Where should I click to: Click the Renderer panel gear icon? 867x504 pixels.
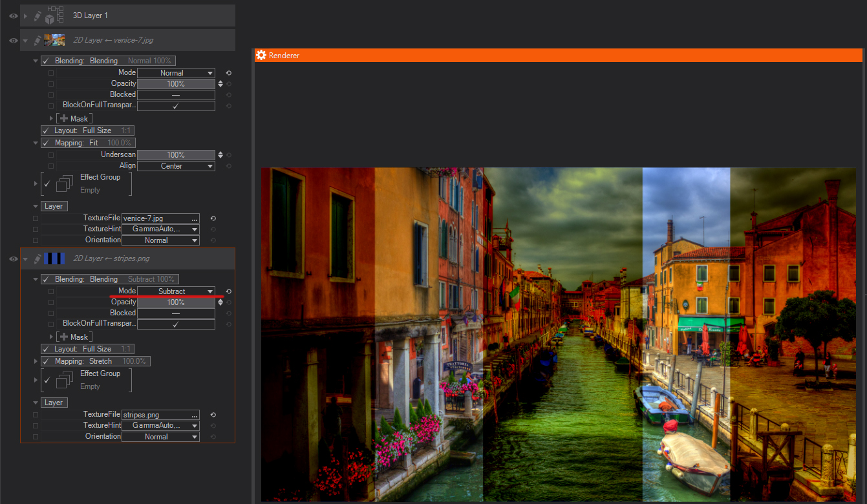tap(261, 56)
